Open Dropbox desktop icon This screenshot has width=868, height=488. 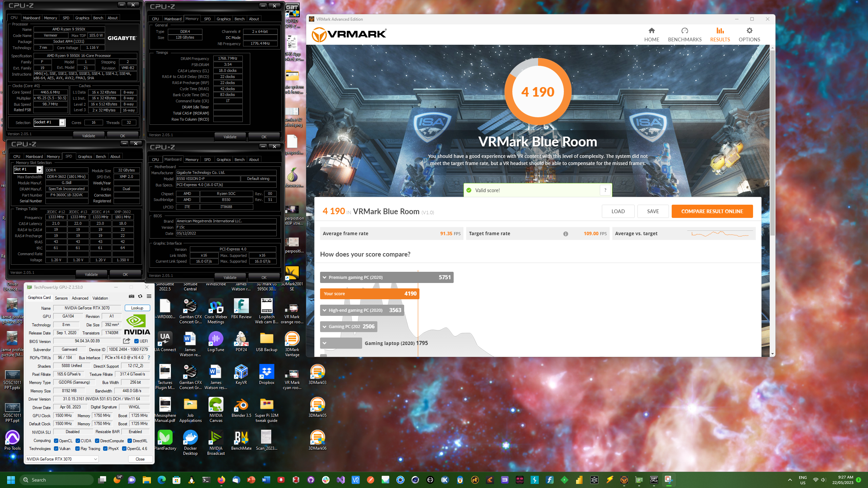(x=267, y=374)
